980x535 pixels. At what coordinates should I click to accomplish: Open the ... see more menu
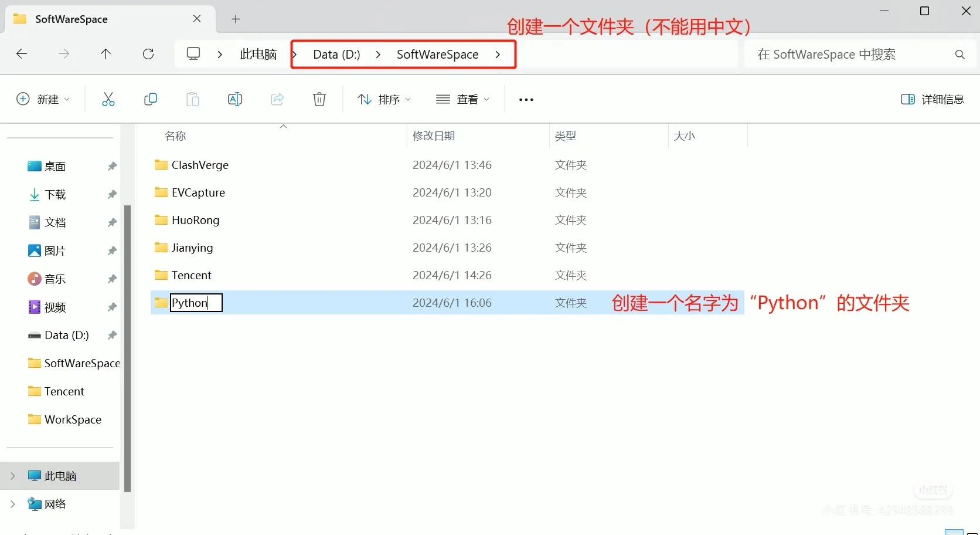pyautogui.click(x=526, y=99)
